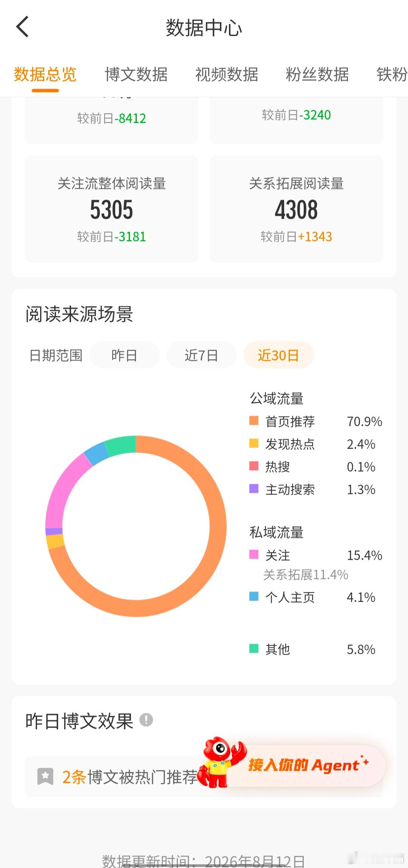Screen dimensions: 408x868
Task: Tap the bookmark star icon beside 2条博文
Action: click(45, 777)
